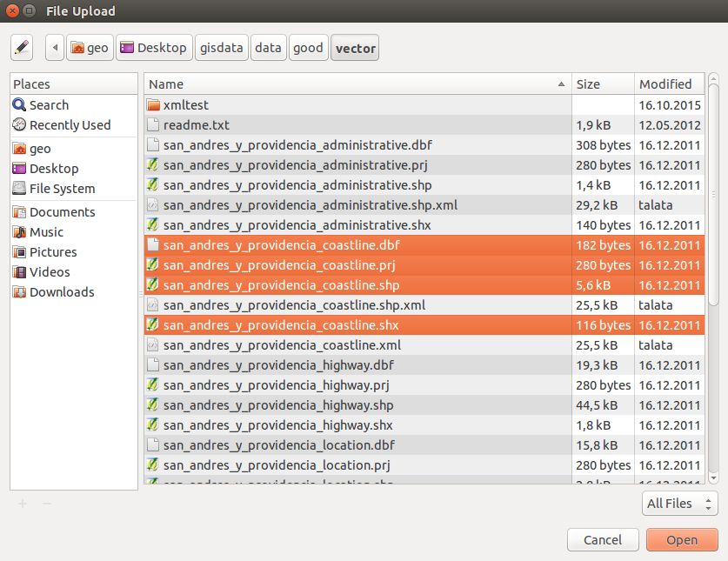Sort files by Modified column header

click(669, 84)
